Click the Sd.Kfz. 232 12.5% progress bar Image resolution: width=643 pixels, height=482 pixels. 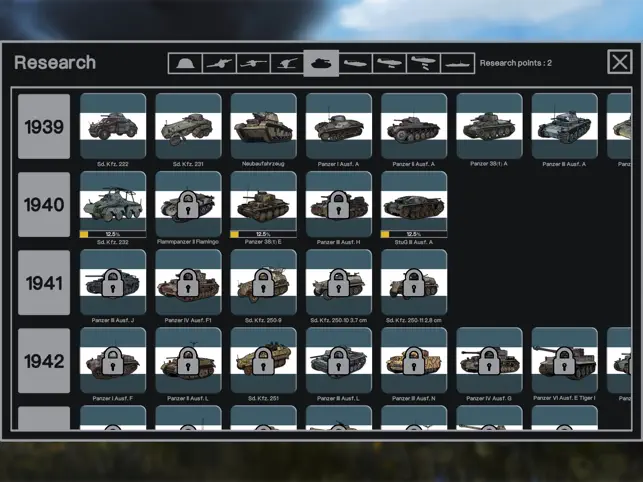coord(113,234)
